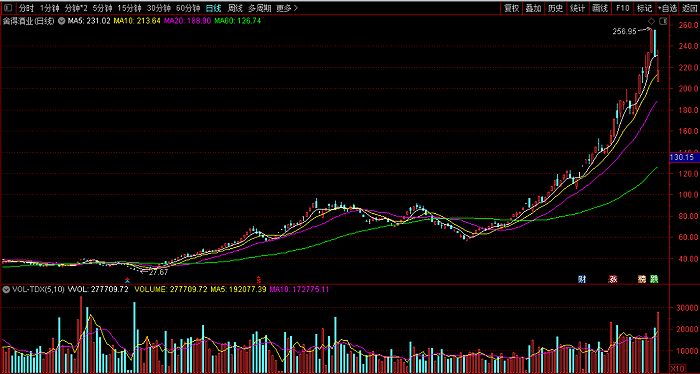Click the green MA60: 126.74 label

click(238, 21)
